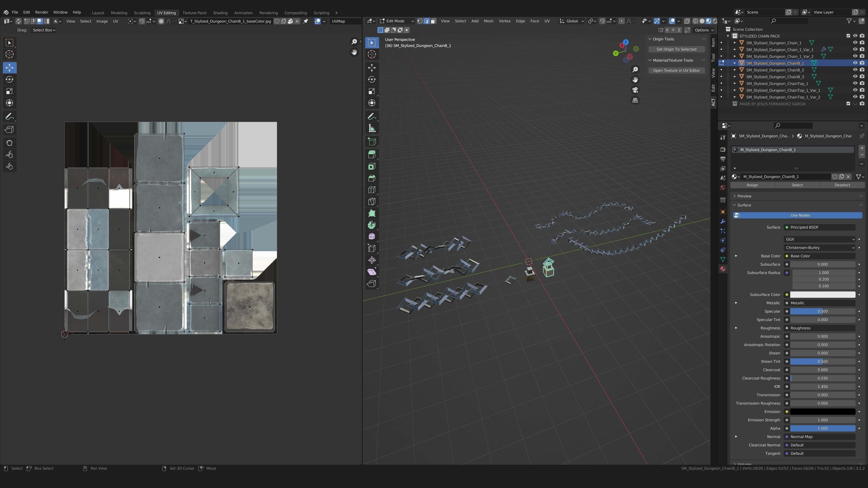Image resolution: width=868 pixels, height=488 pixels.
Task: Open the GGX distribution dropdown
Action: [819, 239]
